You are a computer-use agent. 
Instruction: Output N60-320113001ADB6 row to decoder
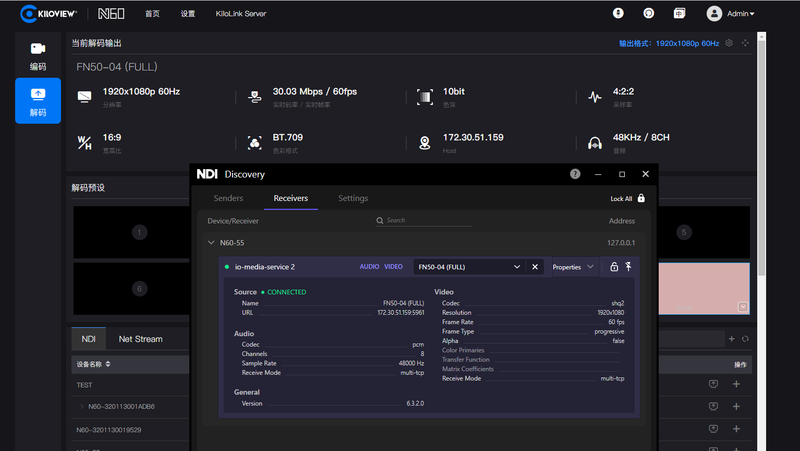[713, 407]
